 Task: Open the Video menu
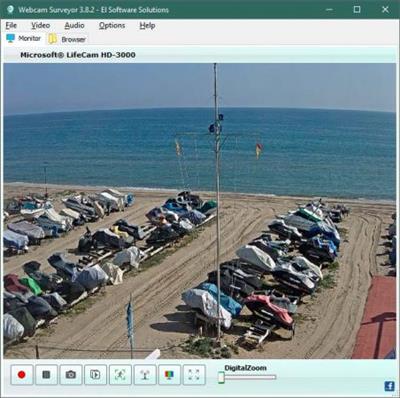[x=41, y=25]
